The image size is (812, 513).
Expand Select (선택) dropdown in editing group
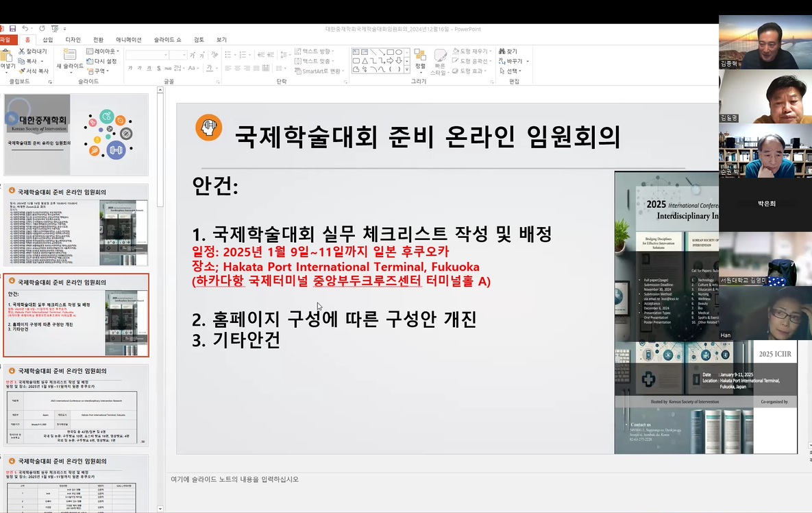510,71
